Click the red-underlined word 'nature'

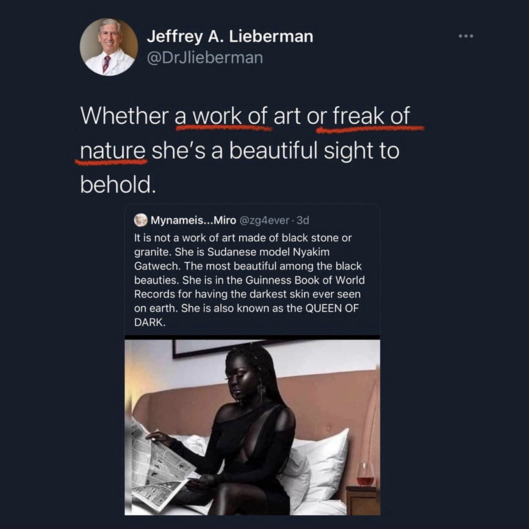113,151
